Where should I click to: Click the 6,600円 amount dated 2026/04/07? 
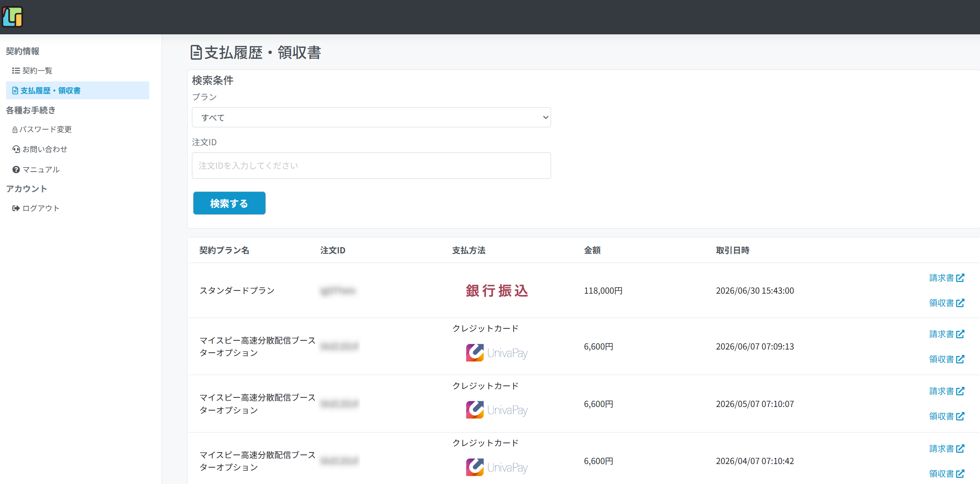[599, 461]
